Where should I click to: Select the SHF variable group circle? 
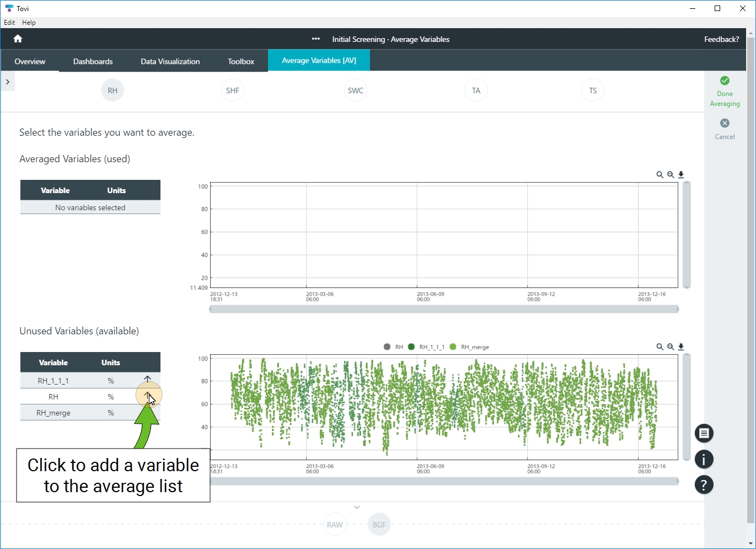tap(233, 90)
